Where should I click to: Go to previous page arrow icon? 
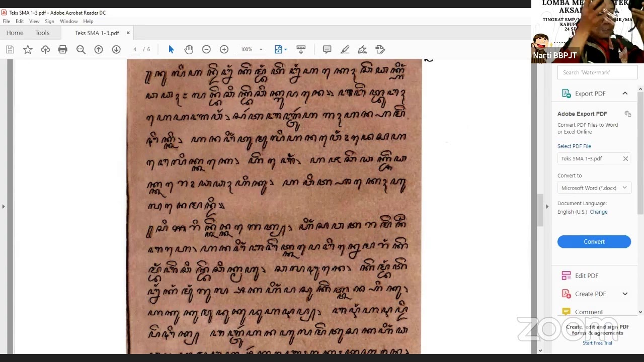coord(99,49)
